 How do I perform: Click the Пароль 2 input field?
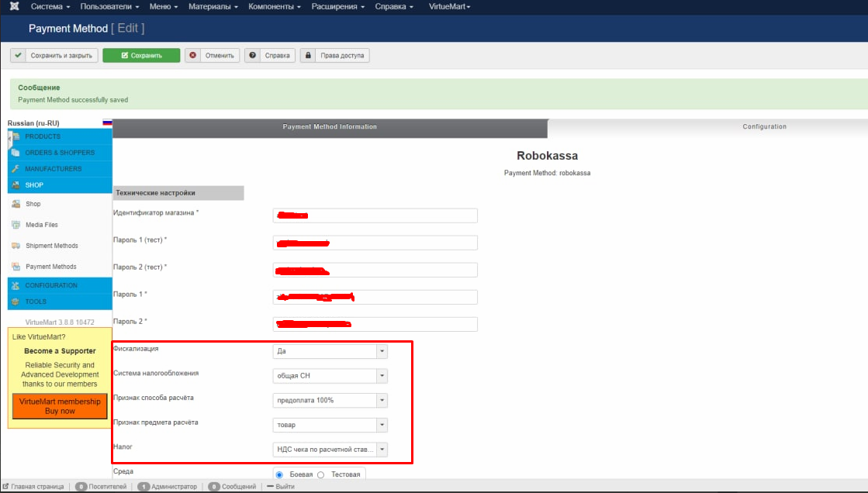tap(375, 324)
